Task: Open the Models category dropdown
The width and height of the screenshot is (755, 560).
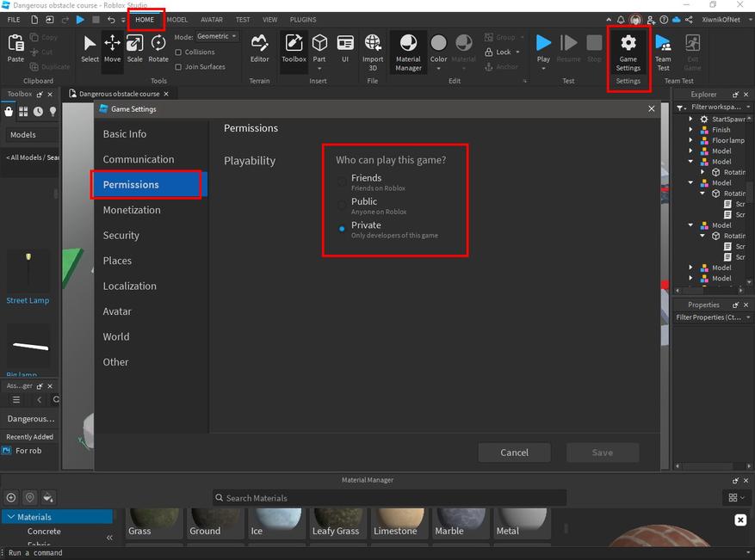Action: [32, 135]
